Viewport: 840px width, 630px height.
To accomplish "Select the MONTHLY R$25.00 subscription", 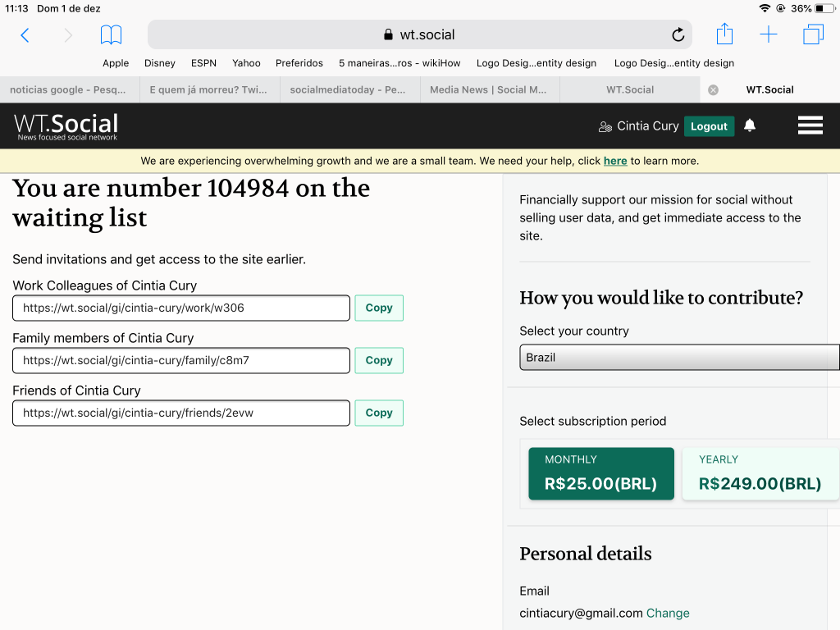I will click(601, 473).
